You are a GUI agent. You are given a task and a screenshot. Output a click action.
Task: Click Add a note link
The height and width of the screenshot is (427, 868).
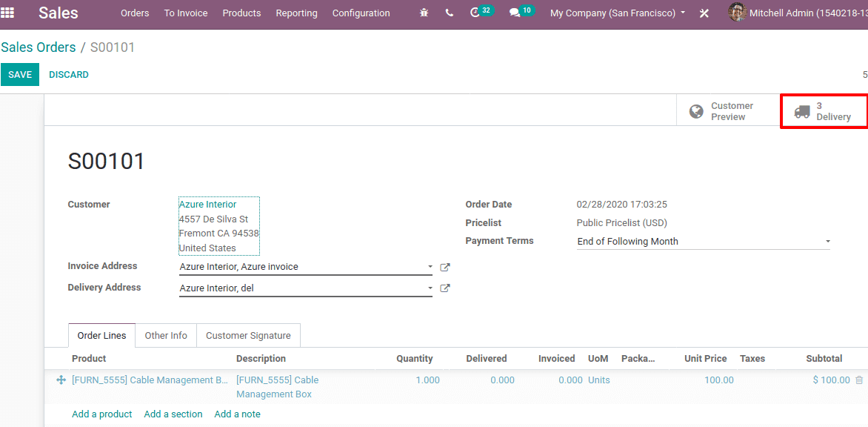click(x=237, y=414)
